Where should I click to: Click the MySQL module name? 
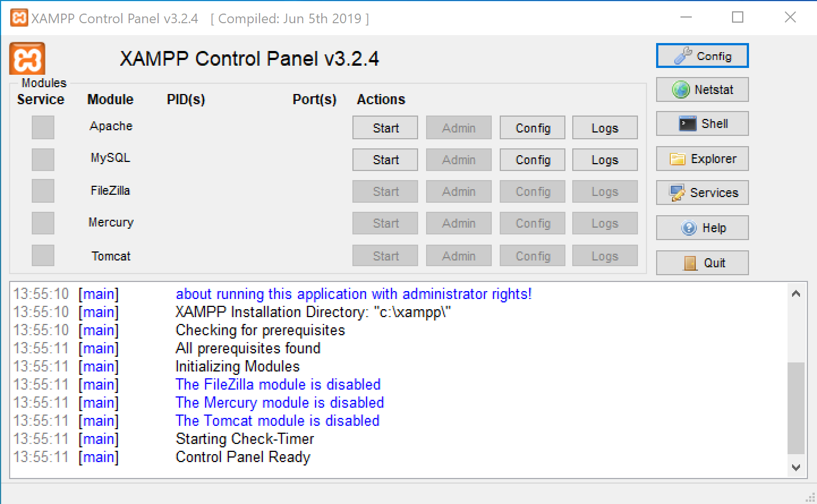tap(110, 158)
